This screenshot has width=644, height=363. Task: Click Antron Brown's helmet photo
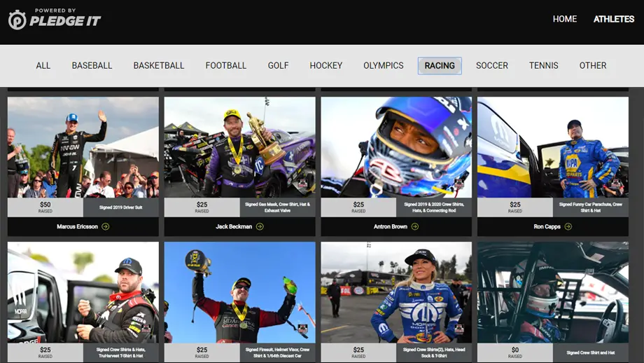pos(396,147)
